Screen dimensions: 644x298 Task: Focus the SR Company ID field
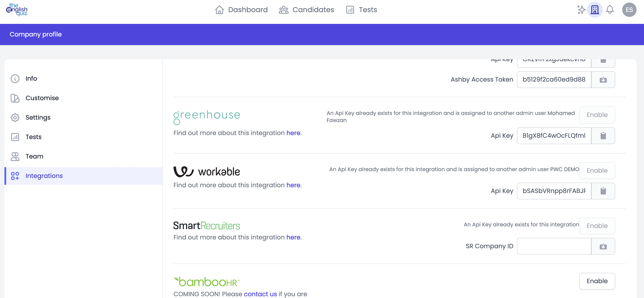click(554, 246)
